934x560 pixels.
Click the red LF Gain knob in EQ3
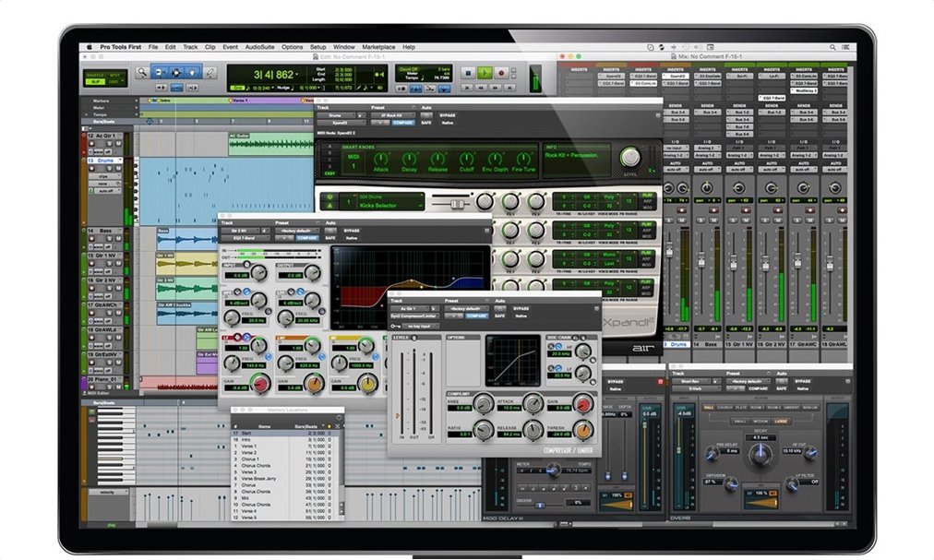(x=260, y=385)
